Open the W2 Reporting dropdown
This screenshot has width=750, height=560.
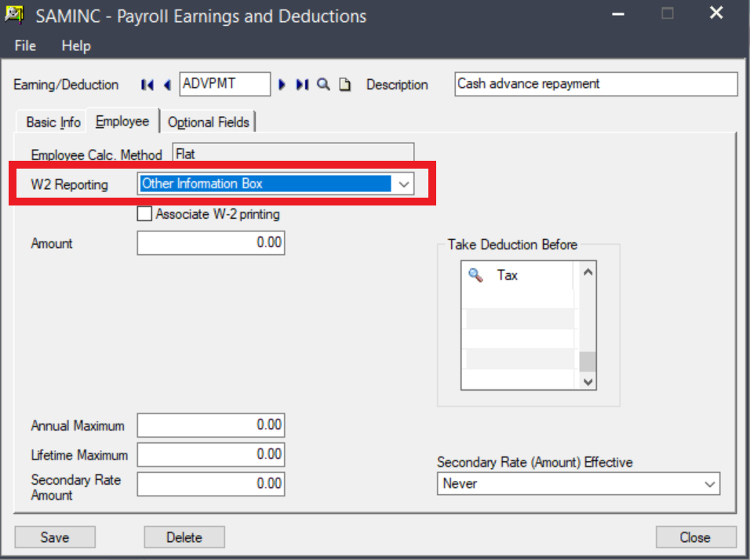pyautogui.click(x=404, y=184)
